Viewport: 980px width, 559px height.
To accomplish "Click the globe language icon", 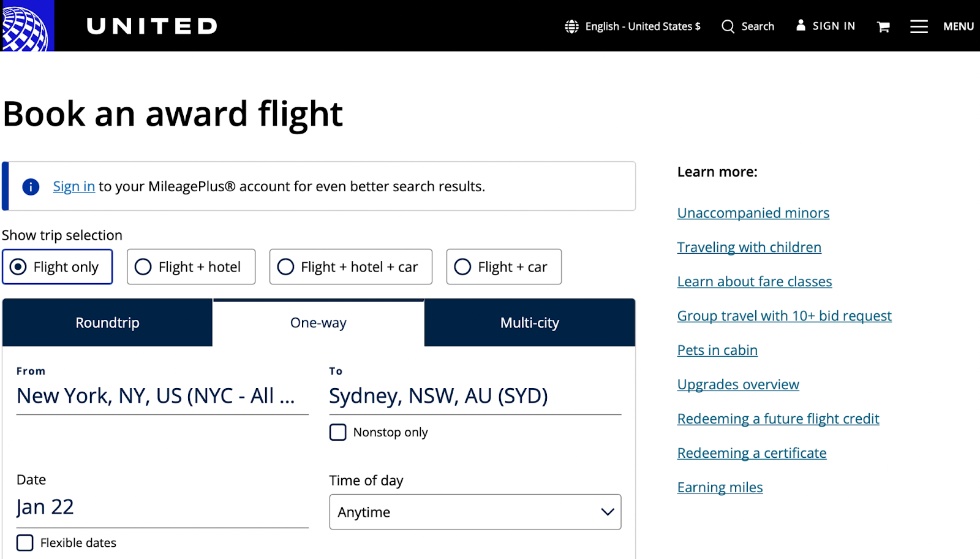I will (571, 26).
